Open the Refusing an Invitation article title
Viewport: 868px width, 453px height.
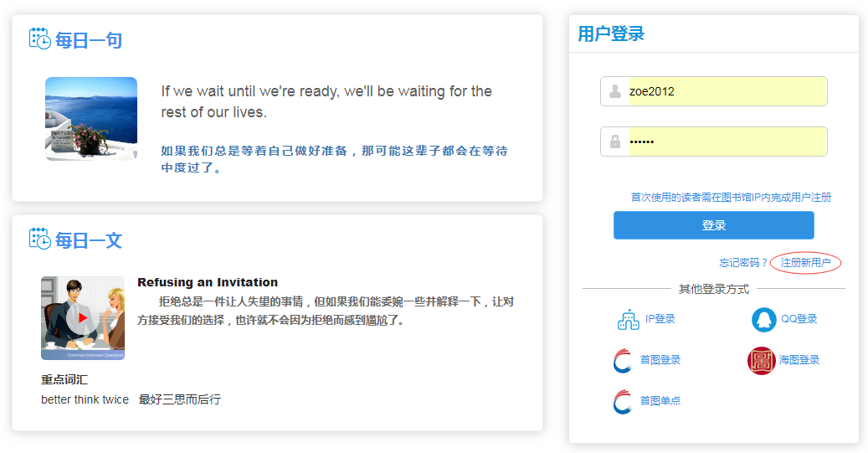pyautogui.click(x=208, y=282)
